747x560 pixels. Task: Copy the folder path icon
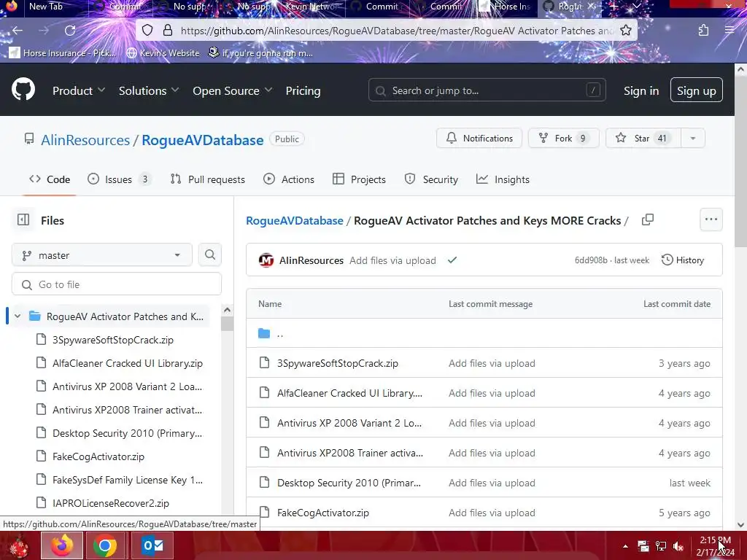click(648, 219)
